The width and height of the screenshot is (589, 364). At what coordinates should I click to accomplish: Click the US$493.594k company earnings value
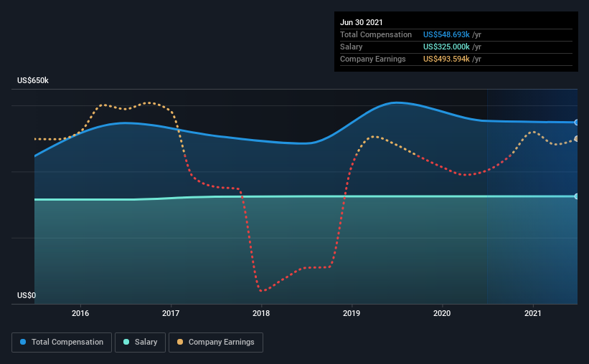pos(446,59)
